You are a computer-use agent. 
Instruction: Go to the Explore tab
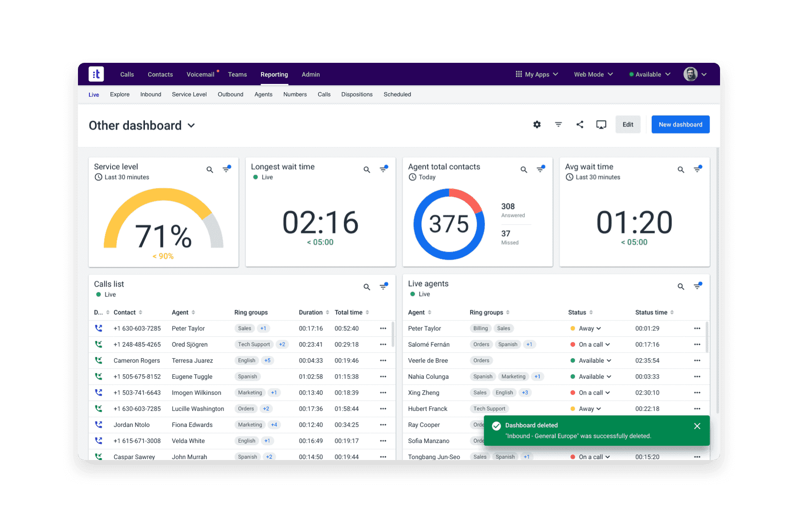[x=120, y=94]
